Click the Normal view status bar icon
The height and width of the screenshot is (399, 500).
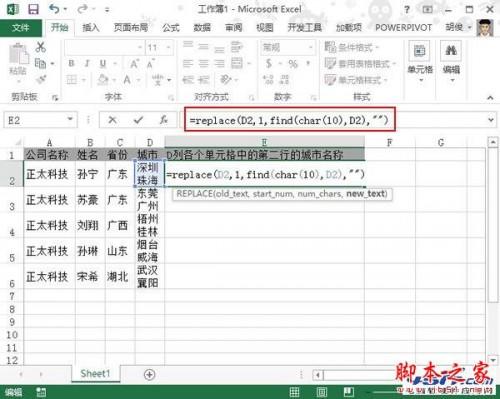tap(295, 392)
